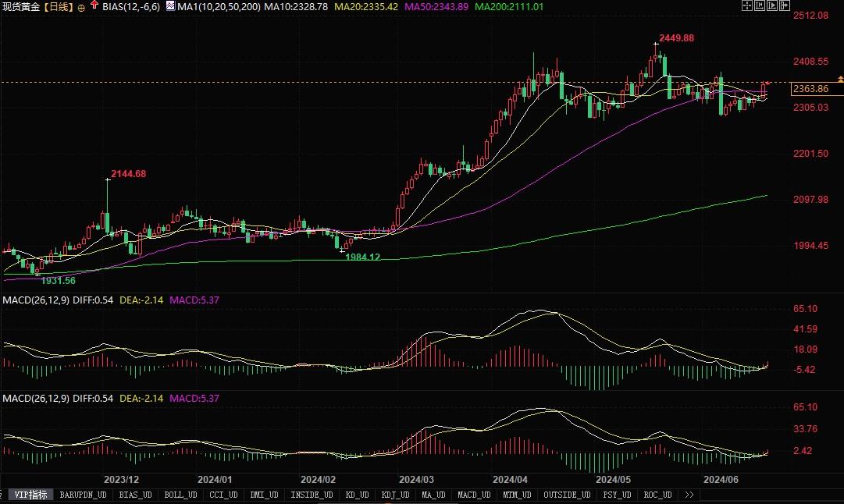Select the BOLL_UD indicator tab
Image resolution: width=844 pixels, height=504 pixels.
click(x=179, y=495)
